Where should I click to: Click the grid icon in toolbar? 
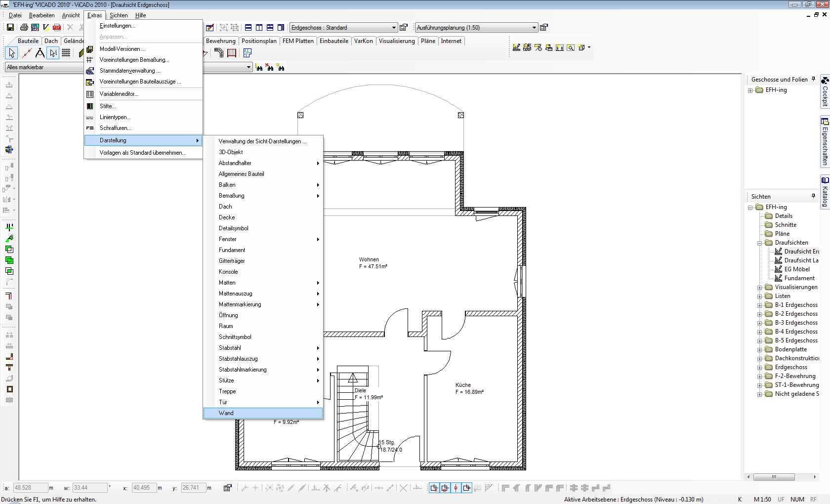66,53
